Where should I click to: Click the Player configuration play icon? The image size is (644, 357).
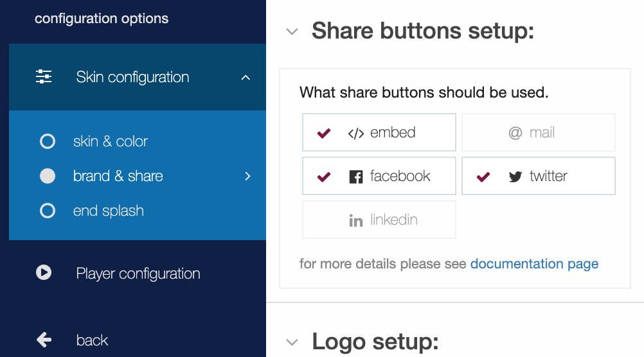[x=44, y=273]
